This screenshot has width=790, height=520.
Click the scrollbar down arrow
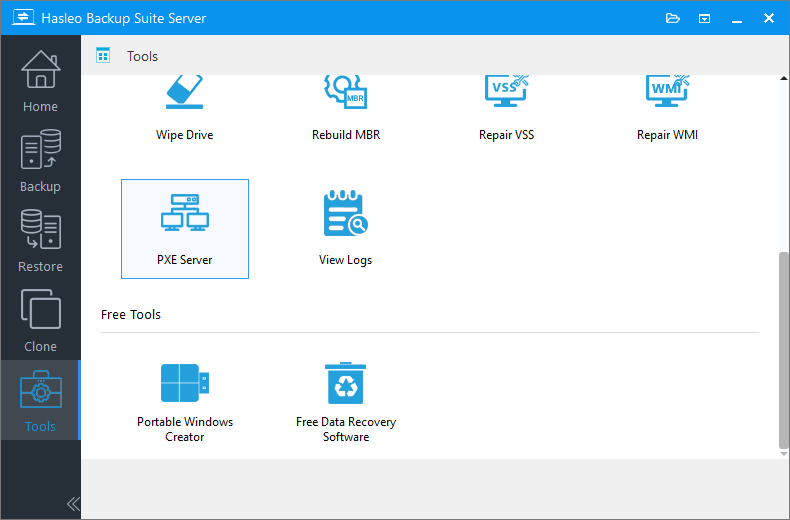783,453
